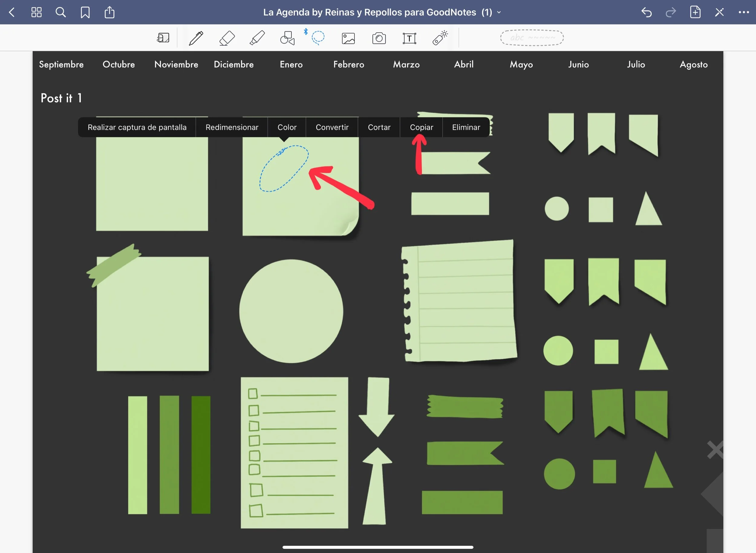This screenshot has width=756, height=553.
Task: Select the Text box tool
Action: pos(409,38)
